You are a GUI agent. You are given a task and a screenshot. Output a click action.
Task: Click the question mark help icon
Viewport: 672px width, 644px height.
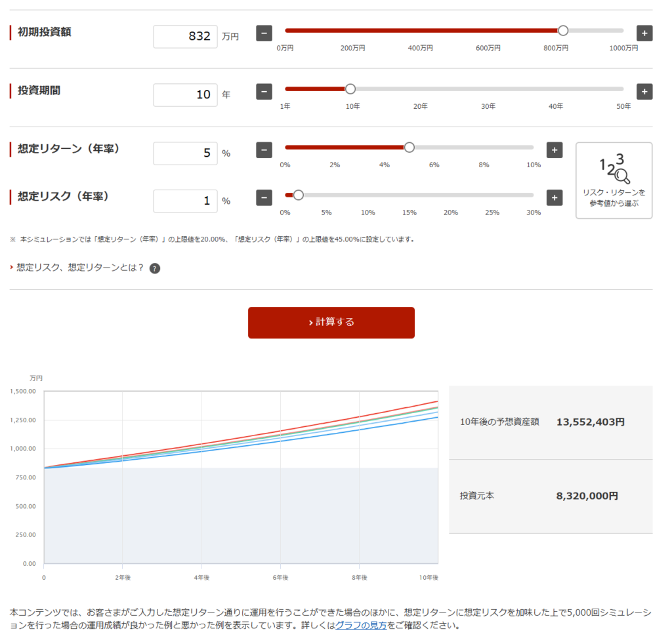click(x=155, y=268)
